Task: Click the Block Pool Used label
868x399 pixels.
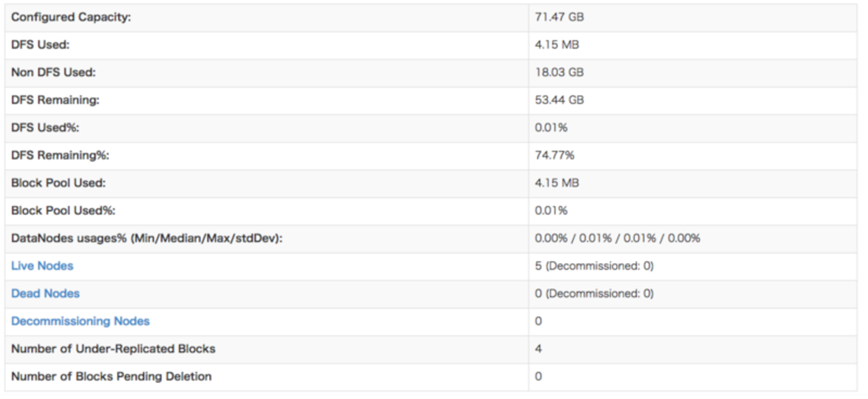Action: 58,183
